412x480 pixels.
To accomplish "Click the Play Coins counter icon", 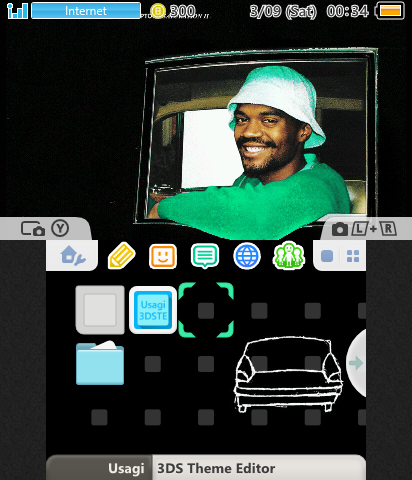I will (x=157, y=11).
